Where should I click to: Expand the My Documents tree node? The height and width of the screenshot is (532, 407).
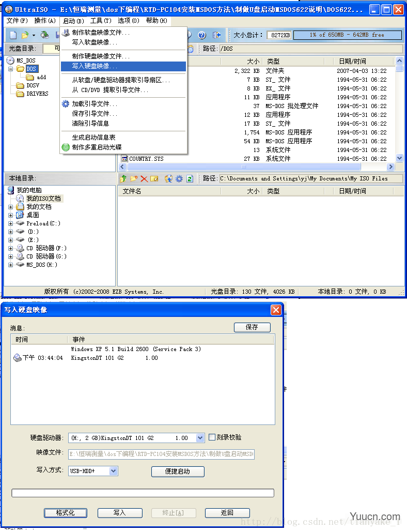pyautogui.click(x=10, y=207)
